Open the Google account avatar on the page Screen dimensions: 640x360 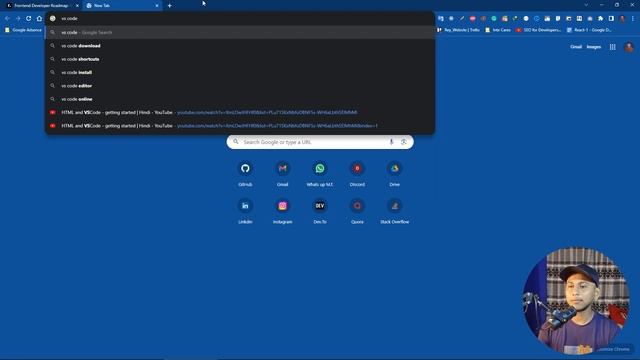(x=629, y=47)
